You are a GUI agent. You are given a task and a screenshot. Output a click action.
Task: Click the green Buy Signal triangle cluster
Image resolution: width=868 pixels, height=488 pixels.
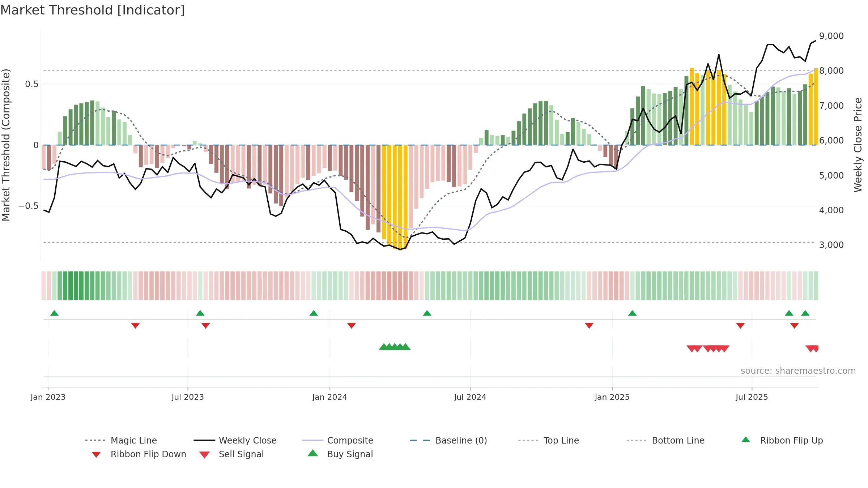(395, 347)
